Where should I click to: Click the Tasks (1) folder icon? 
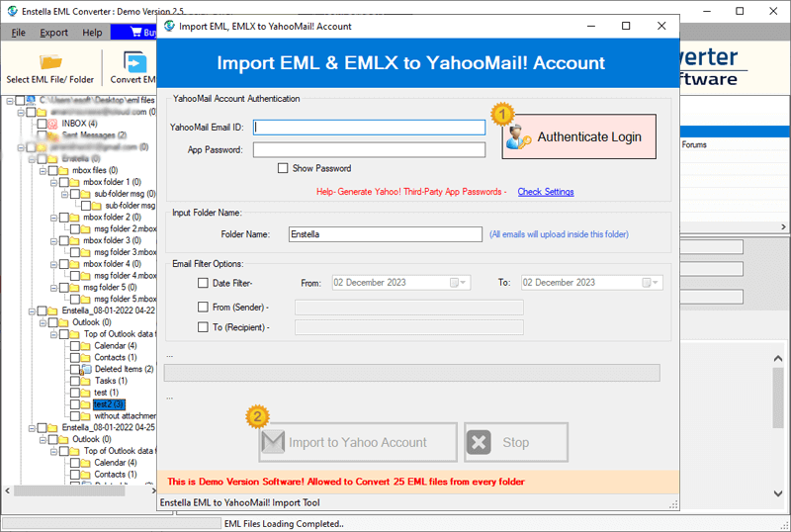click(86, 381)
